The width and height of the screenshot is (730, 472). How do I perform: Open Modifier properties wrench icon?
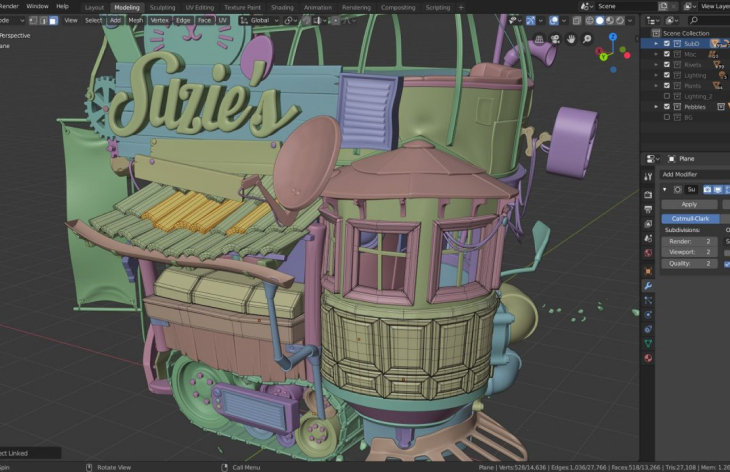[x=648, y=286]
